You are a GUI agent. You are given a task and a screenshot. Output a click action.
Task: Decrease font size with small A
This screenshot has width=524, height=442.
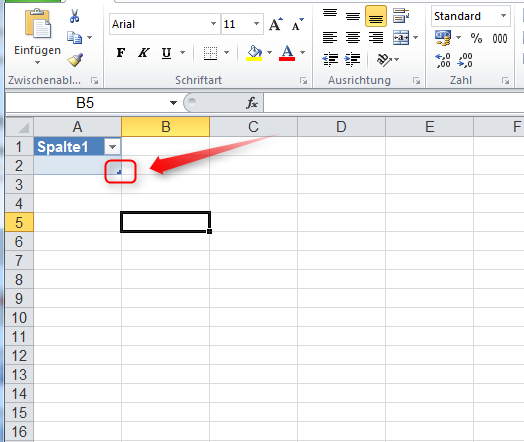[297, 24]
